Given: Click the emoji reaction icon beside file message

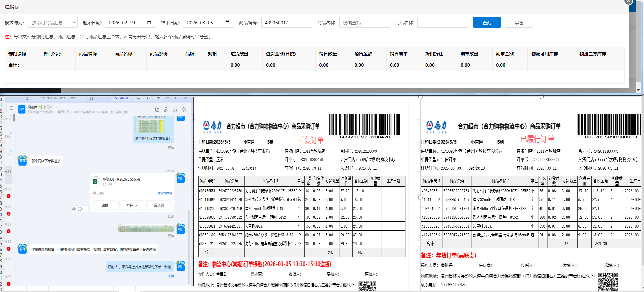Looking at the screenshot, I should [74, 209].
